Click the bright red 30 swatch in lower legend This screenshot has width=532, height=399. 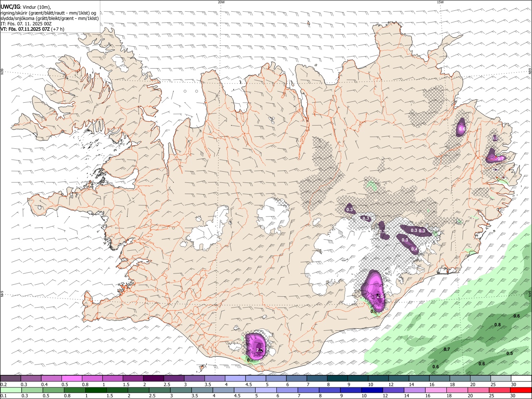tap(520, 390)
